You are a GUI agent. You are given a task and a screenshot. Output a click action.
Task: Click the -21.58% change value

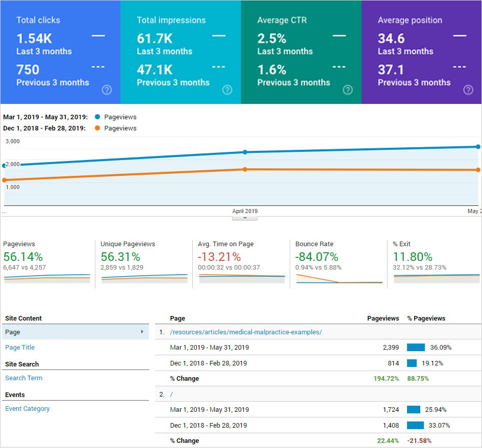click(419, 441)
